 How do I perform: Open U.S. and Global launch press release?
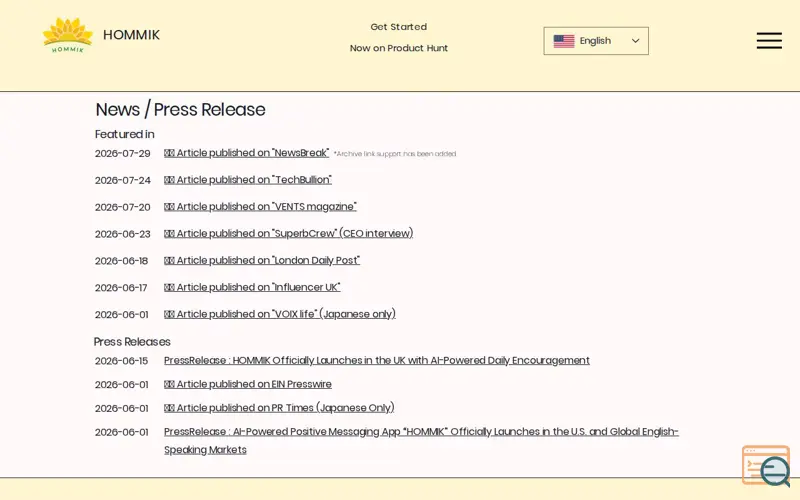click(x=421, y=440)
